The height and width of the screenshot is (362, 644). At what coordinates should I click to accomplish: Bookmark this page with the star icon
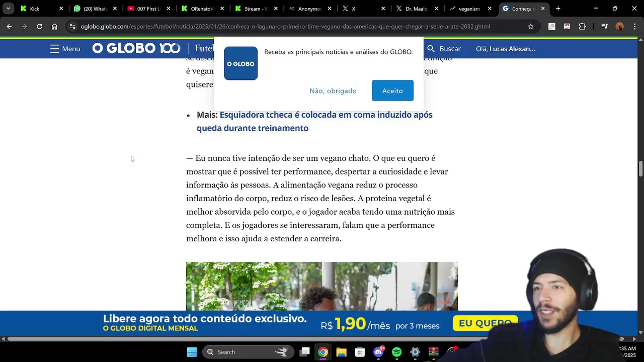(x=531, y=26)
